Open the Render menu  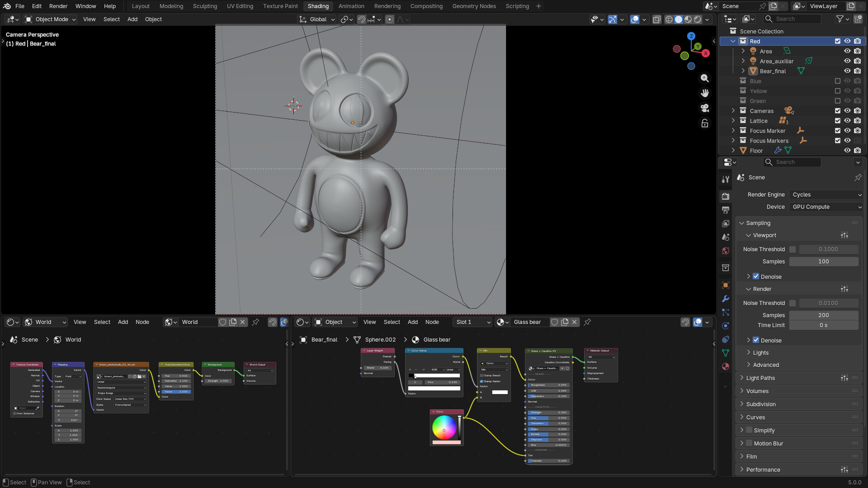[58, 6]
